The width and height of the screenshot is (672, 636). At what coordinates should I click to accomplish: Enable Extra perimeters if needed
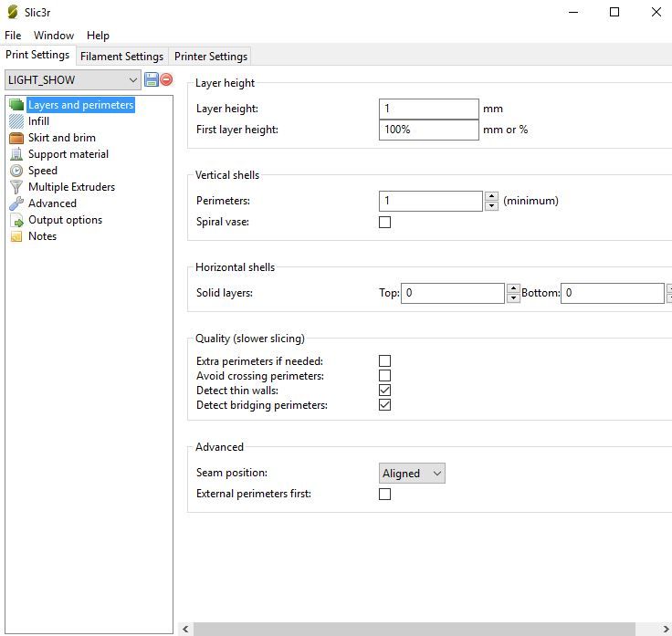tap(385, 361)
